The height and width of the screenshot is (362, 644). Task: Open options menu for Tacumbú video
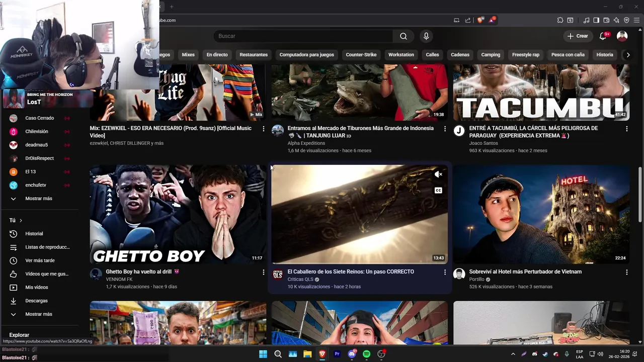pyautogui.click(x=626, y=129)
